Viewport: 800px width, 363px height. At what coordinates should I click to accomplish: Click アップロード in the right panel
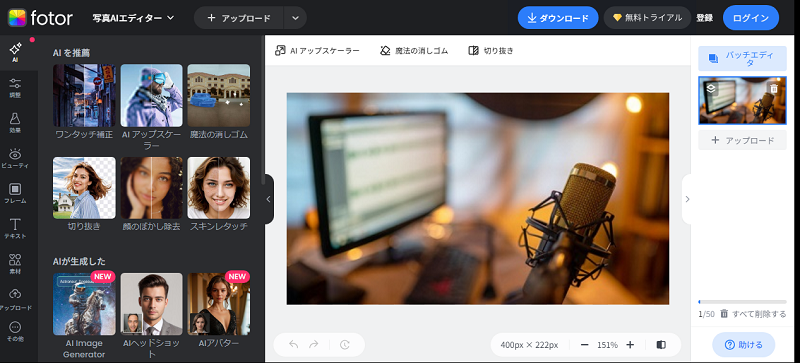pyautogui.click(x=742, y=140)
